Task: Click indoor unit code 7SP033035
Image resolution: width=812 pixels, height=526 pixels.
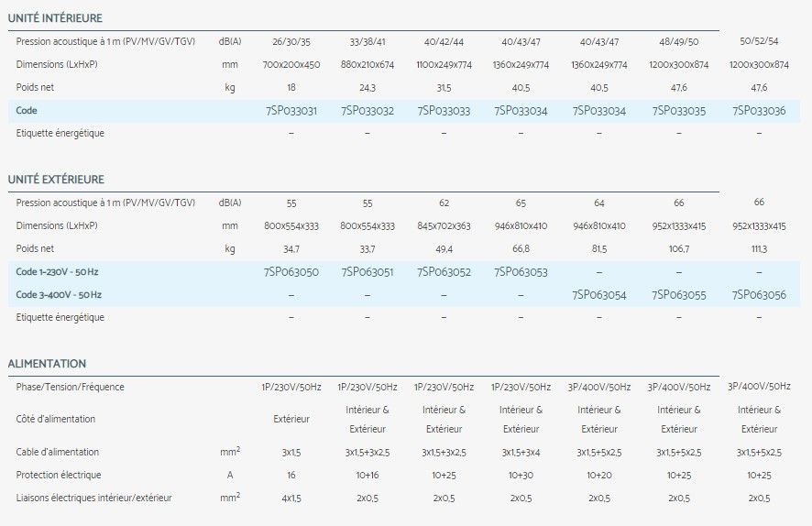Action: [x=679, y=111]
